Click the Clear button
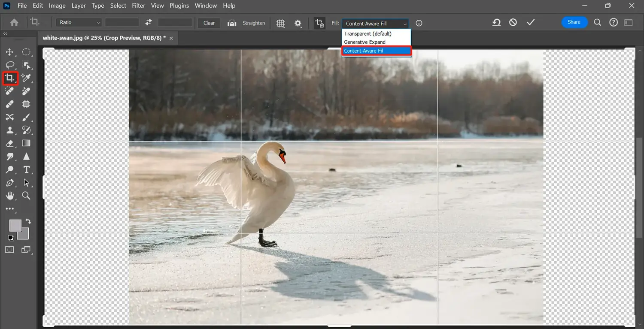 (x=209, y=23)
